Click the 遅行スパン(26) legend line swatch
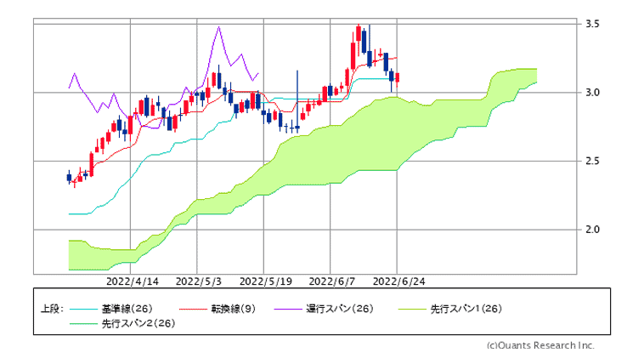The image size is (644, 364). click(289, 309)
